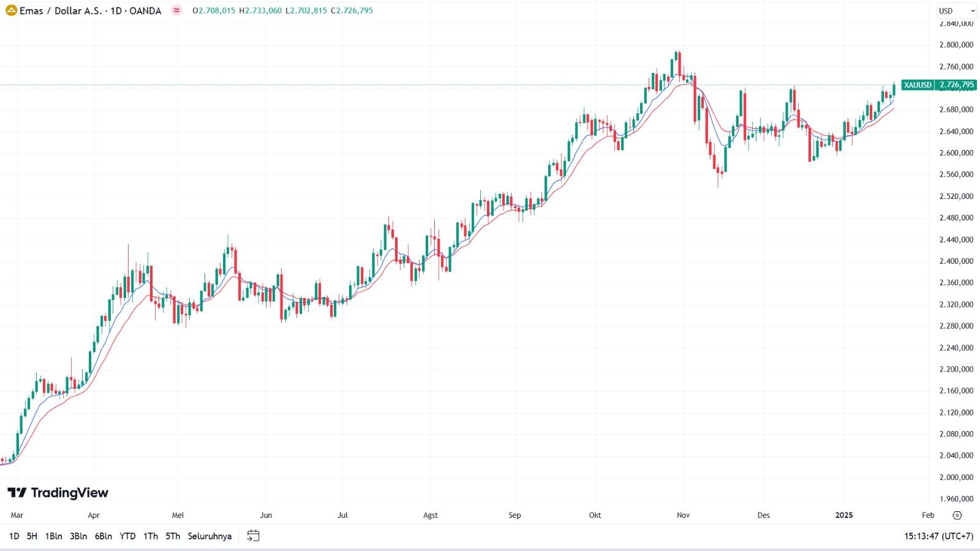Click the 2.280,000 price level
Viewport: 980px width, 551px height.
pyautogui.click(x=956, y=326)
